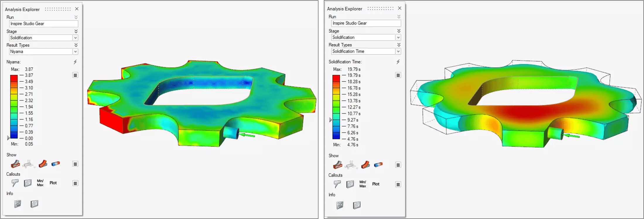
Task: Click the Plot button in right panel
Action: coord(376,184)
